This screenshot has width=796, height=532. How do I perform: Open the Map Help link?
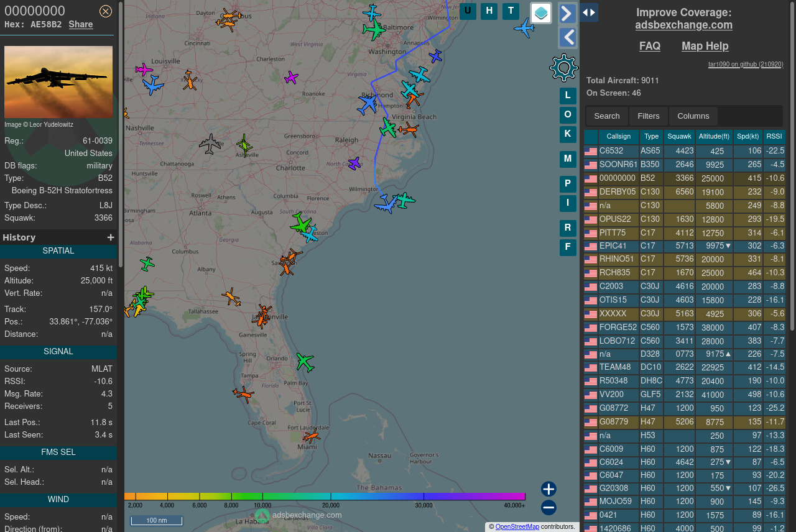point(705,46)
